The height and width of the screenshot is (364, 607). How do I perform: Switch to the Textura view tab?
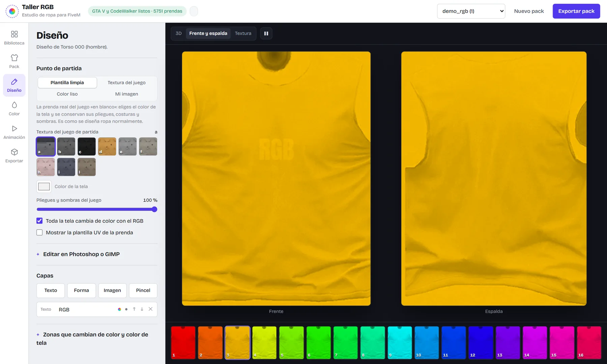click(x=243, y=33)
